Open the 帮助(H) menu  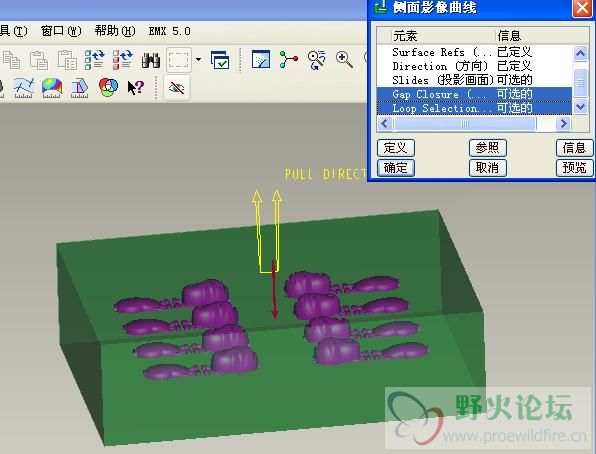click(x=115, y=31)
